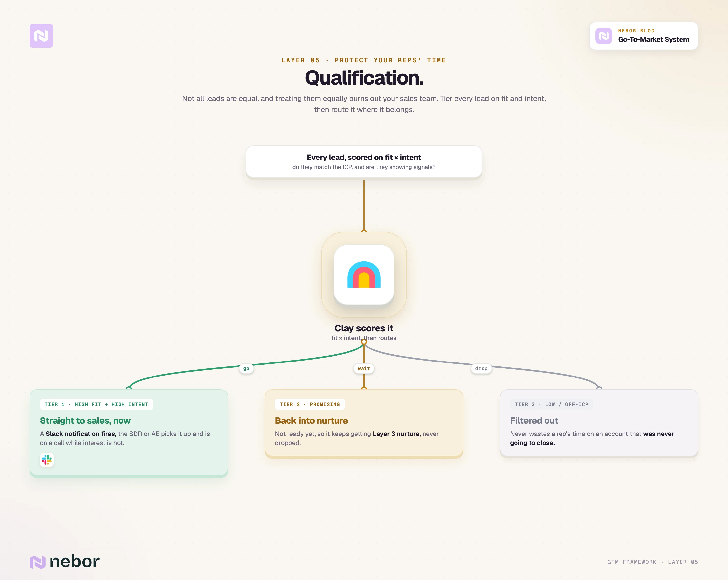Screen dimensions: 728x580
Task: Click the 'Straight to sales, now' heading
Action: click(85, 421)
